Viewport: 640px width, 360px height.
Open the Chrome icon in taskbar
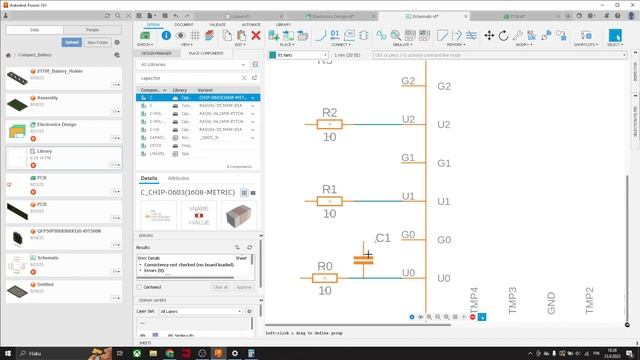click(x=169, y=353)
